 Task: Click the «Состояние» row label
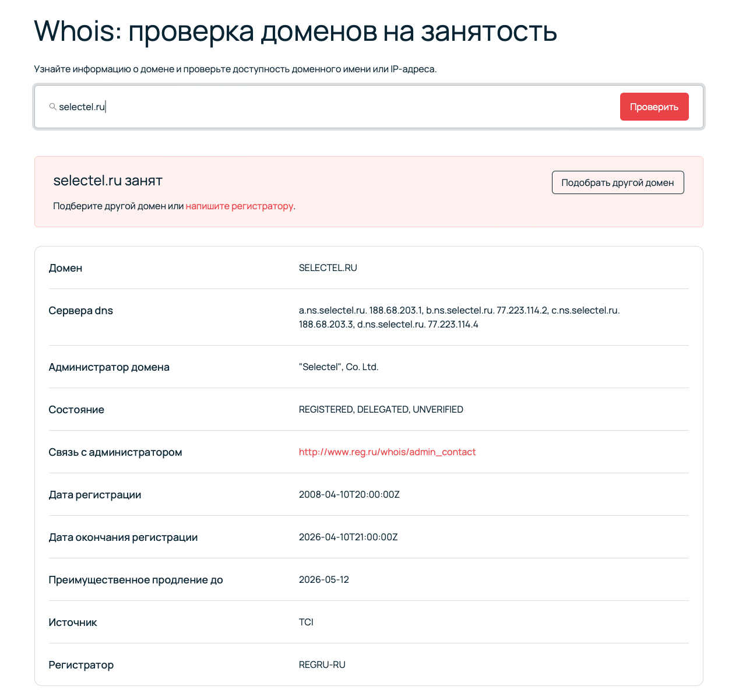(76, 409)
